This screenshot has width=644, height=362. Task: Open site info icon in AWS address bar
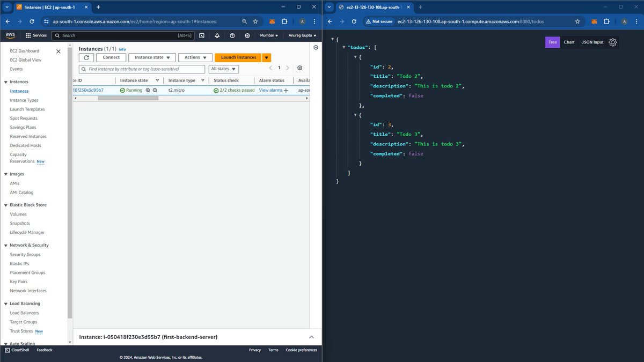pyautogui.click(x=46, y=21)
